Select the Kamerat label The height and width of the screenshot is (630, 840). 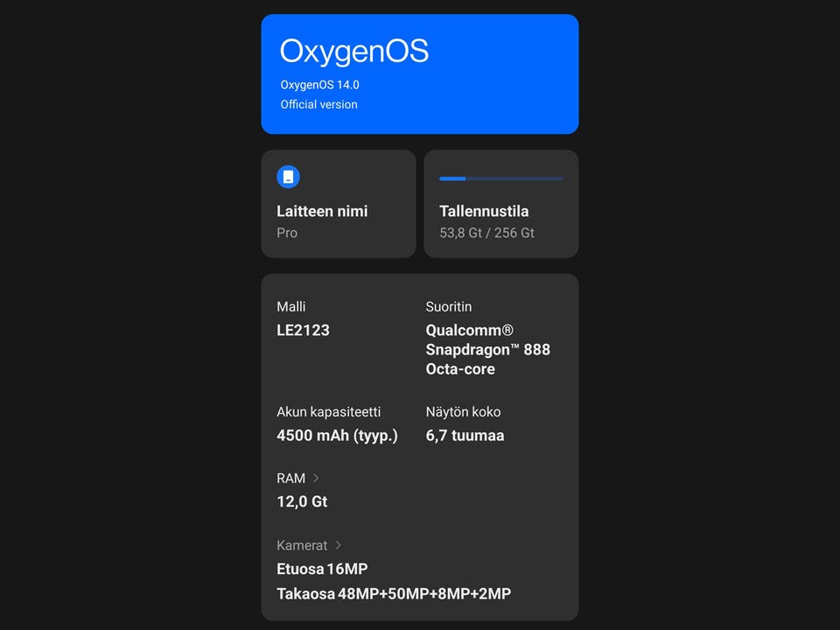pos(302,545)
